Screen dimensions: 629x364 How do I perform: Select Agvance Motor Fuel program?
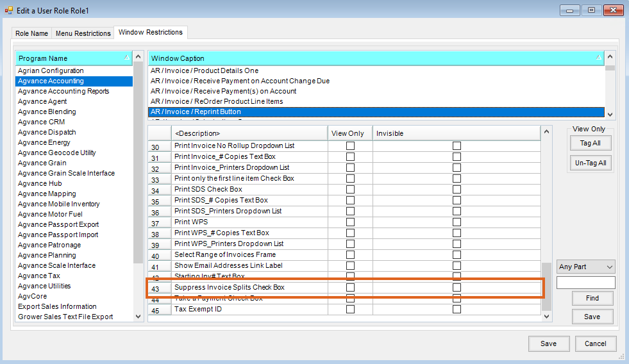(x=74, y=214)
